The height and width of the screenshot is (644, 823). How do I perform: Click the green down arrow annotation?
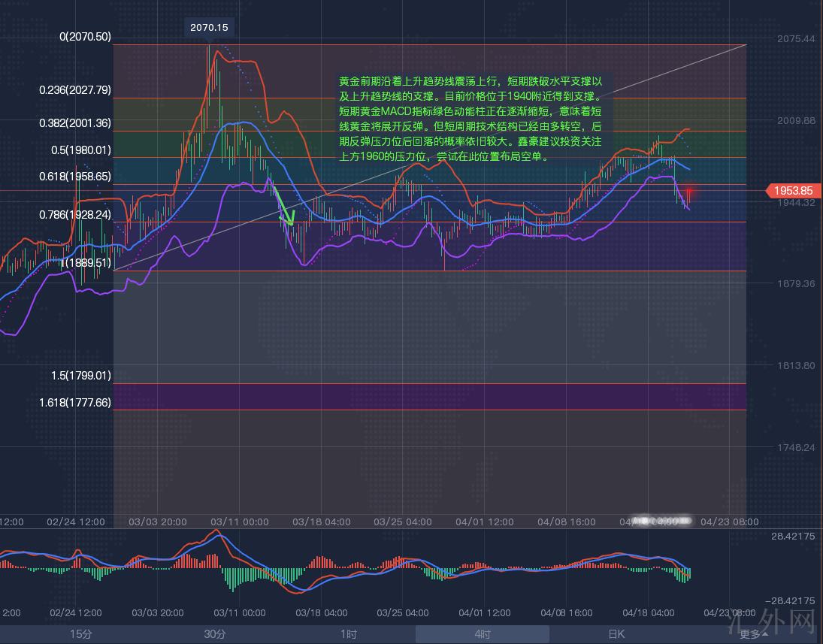(285, 207)
